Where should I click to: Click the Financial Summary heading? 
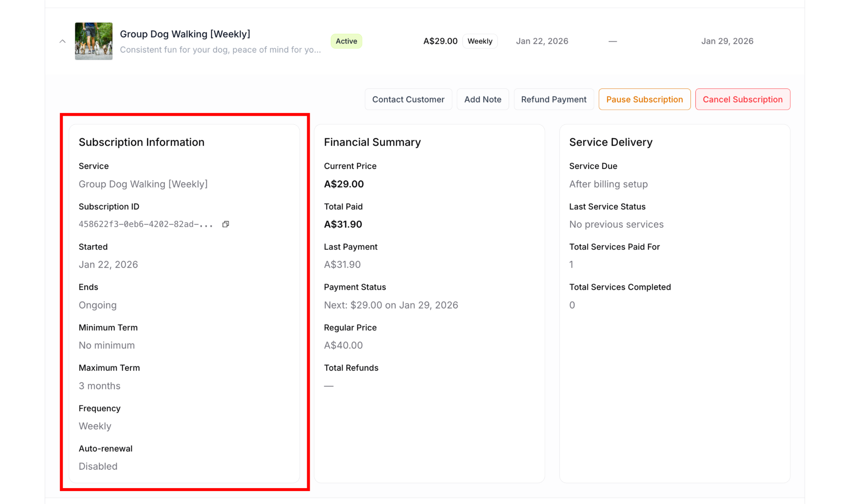click(x=372, y=142)
